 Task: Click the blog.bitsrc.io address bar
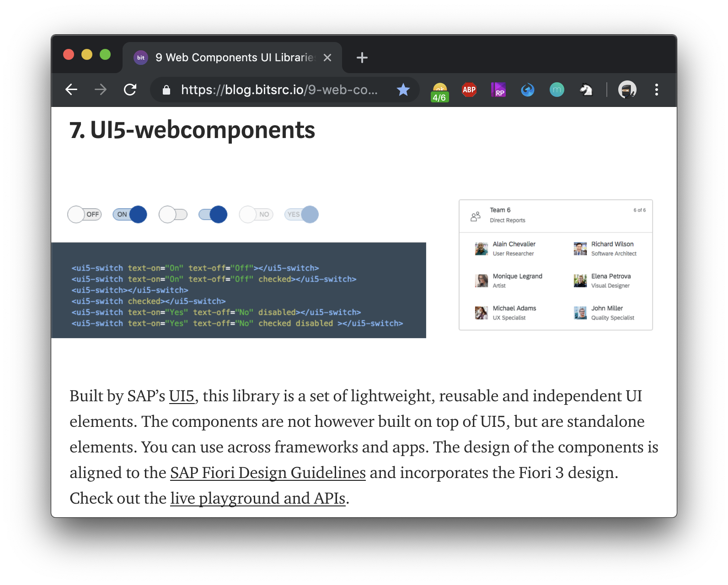[279, 90]
